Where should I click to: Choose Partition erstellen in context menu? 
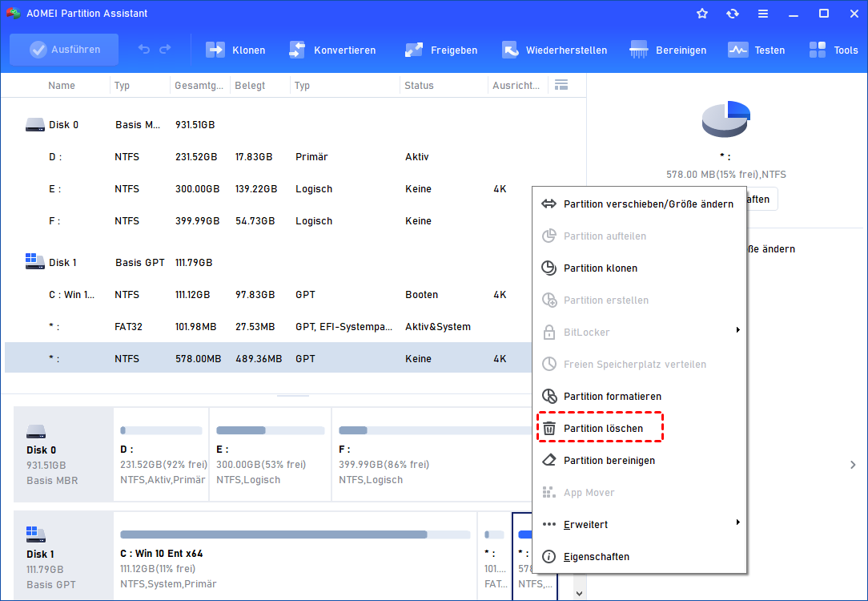[x=639, y=300]
